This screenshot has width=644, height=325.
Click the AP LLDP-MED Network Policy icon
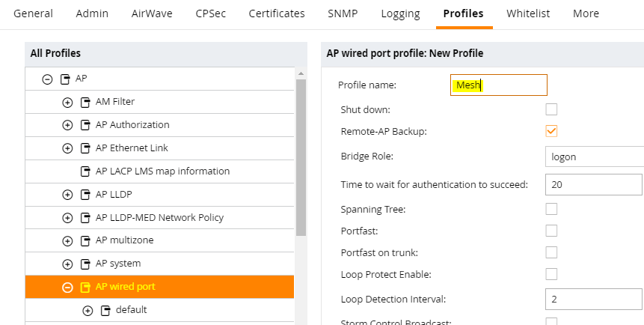point(85,218)
